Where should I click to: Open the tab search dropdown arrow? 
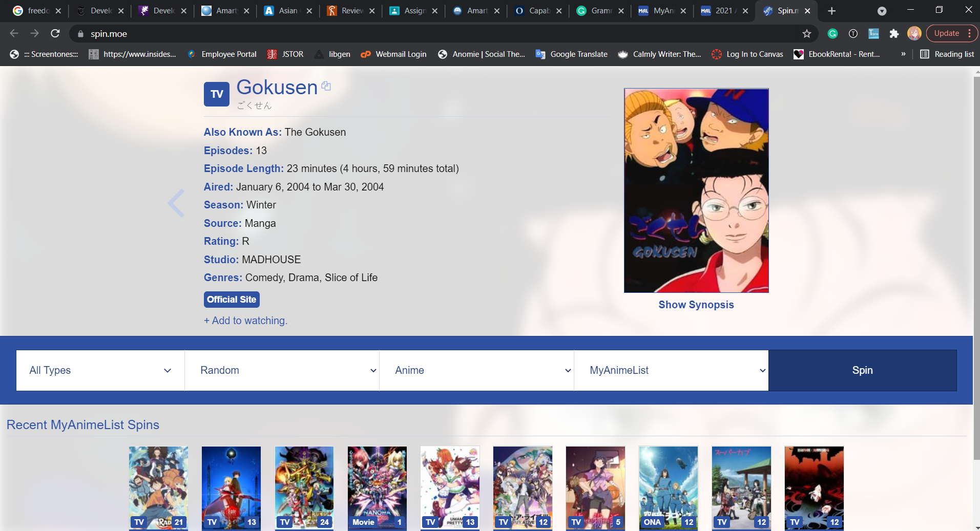882,11
